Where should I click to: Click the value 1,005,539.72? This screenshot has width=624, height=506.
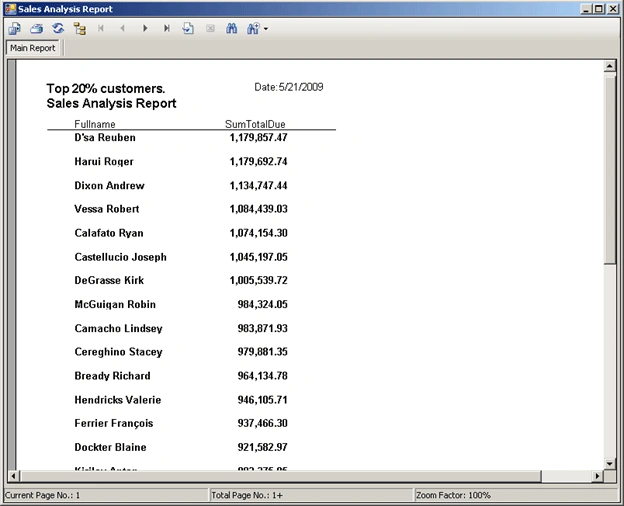[x=258, y=280]
